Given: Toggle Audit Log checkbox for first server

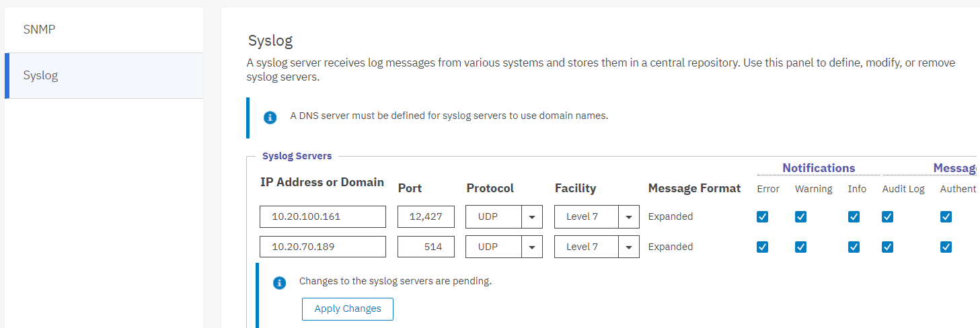Looking at the screenshot, I should click(x=887, y=216).
